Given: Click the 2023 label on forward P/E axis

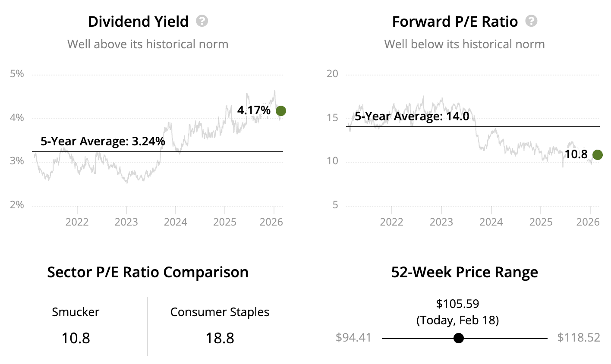Looking at the screenshot, I should click(441, 222).
